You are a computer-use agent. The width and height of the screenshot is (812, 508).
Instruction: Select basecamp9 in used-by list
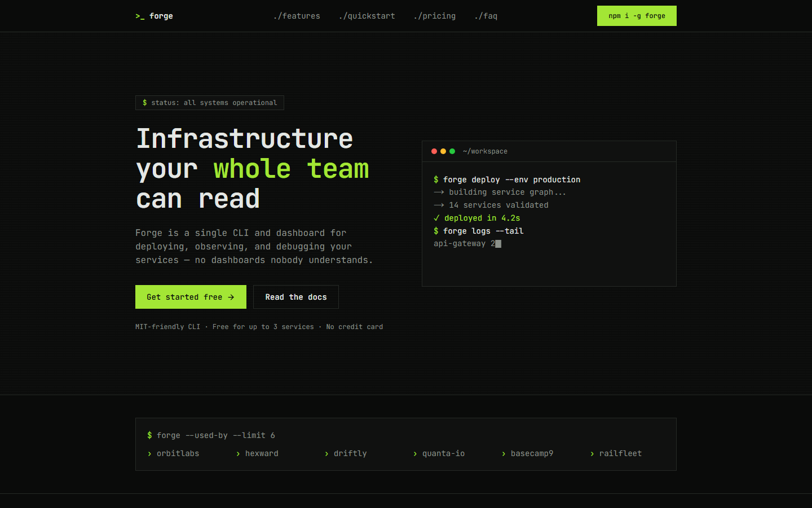(x=527, y=453)
